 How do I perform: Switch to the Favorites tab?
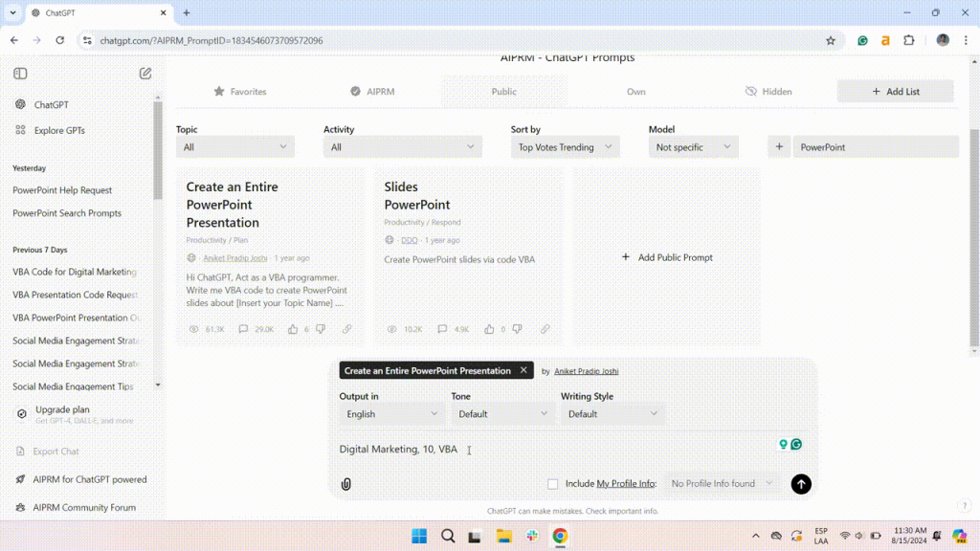[x=239, y=92]
